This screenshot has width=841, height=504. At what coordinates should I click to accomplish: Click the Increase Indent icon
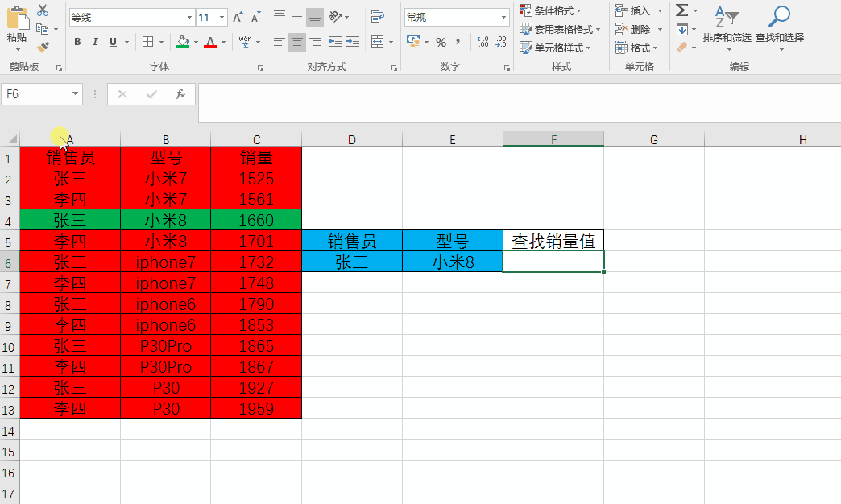click(x=353, y=42)
